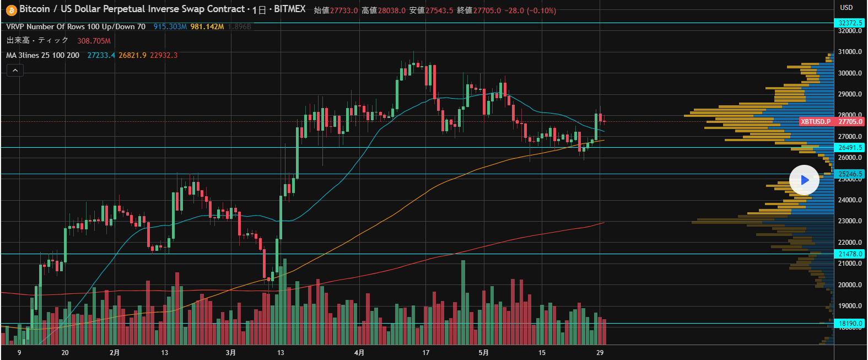Select the 18190.0 horizontal line price tag
The image size is (868, 360).
pos(850,324)
